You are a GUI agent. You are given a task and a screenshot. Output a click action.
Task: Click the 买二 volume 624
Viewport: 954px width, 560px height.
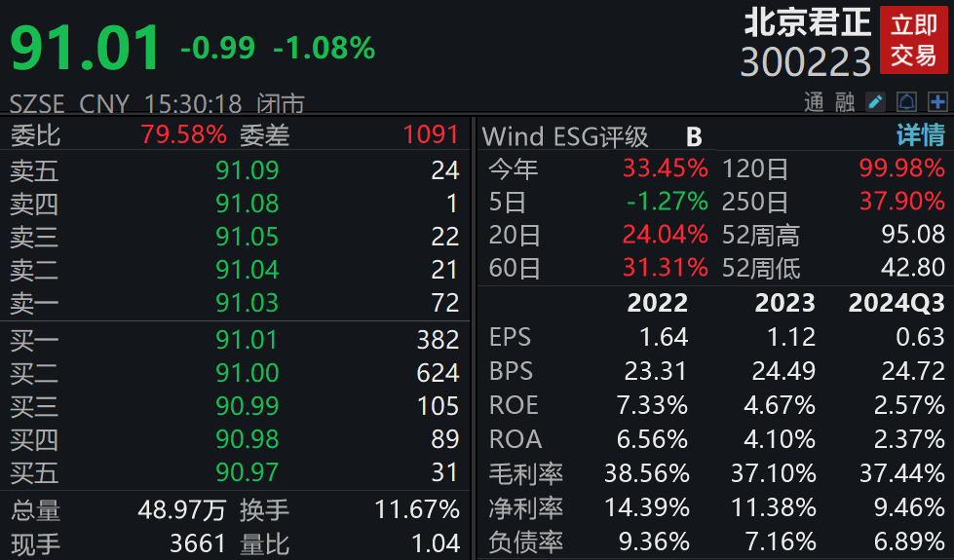coord(439,373)
